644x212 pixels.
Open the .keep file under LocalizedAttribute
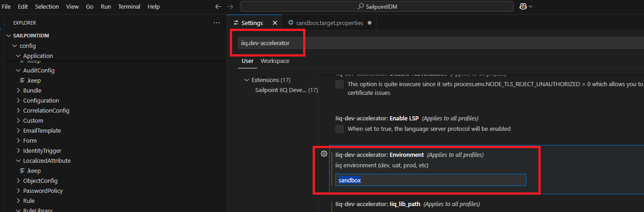[x=34, y=171]
